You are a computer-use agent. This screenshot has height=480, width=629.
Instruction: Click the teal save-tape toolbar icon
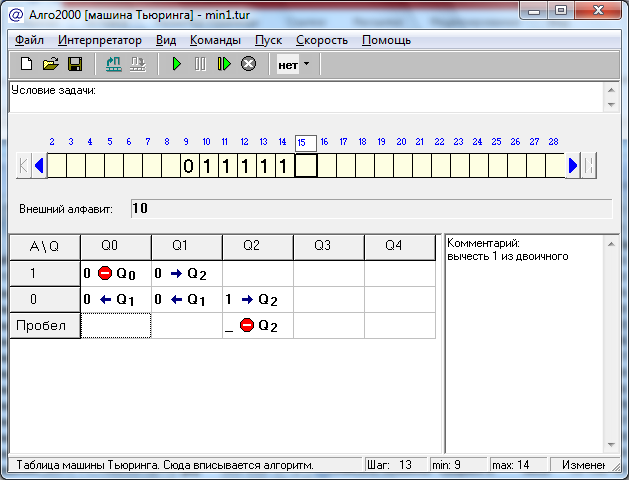point(114,64)
